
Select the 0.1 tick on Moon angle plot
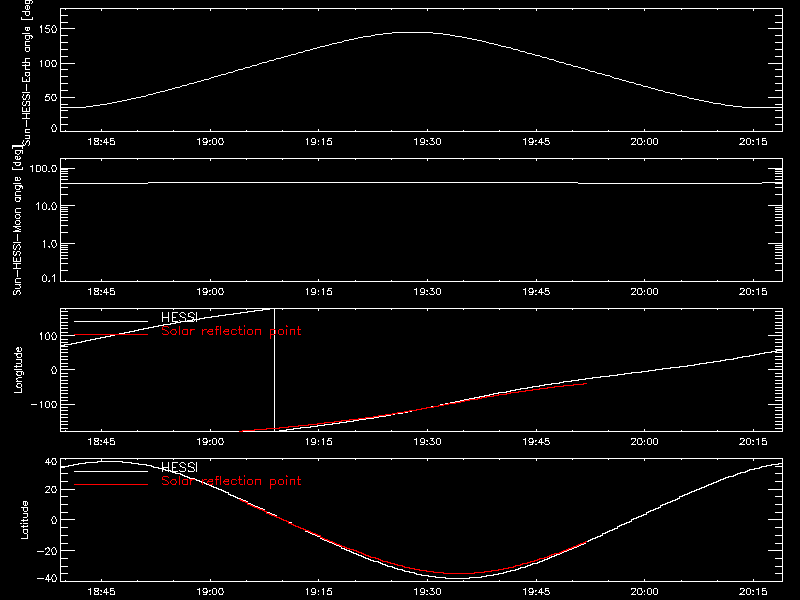click(49, 278)
